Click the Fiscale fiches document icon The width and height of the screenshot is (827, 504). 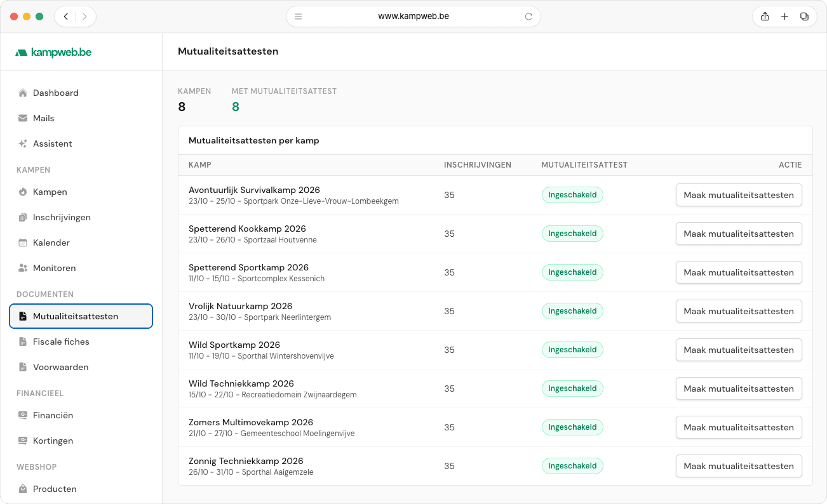pyautogui.click(x=23, y=342)
